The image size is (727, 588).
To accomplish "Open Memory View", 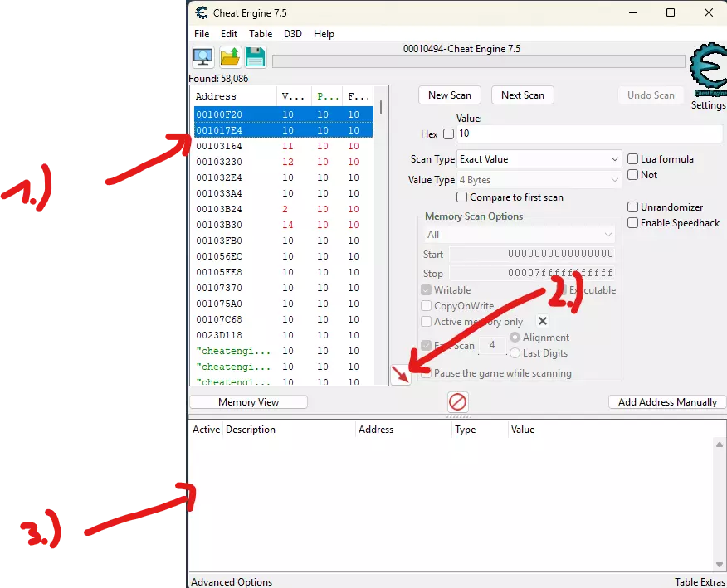I will (x=248, y=401).
